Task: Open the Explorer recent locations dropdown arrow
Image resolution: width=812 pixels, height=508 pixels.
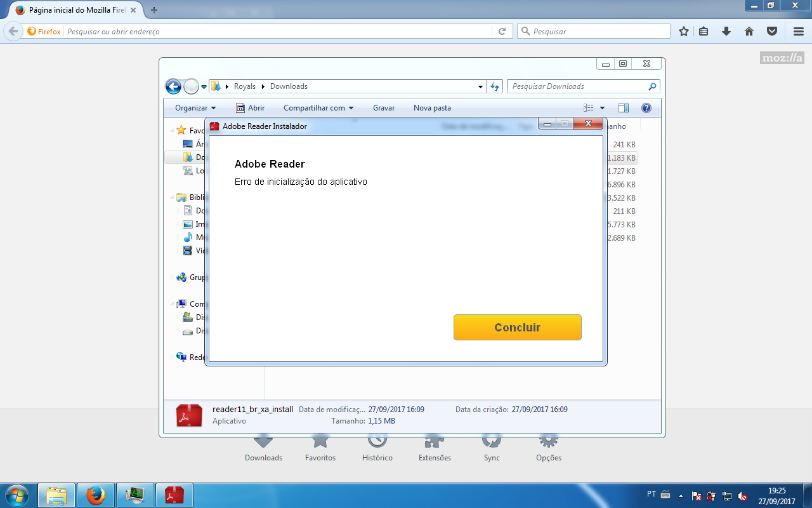Action: click(204, 87)
